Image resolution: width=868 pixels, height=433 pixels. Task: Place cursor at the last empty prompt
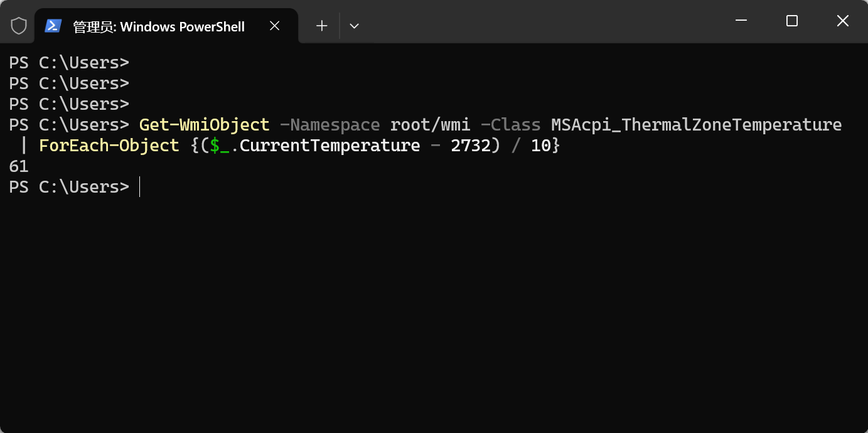pos(140,187)
